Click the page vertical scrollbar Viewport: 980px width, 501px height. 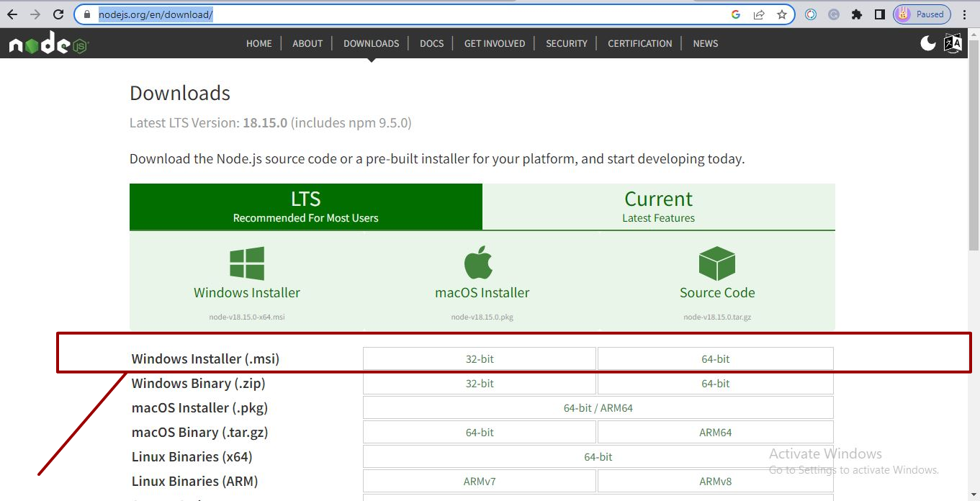tap(974, 144)
